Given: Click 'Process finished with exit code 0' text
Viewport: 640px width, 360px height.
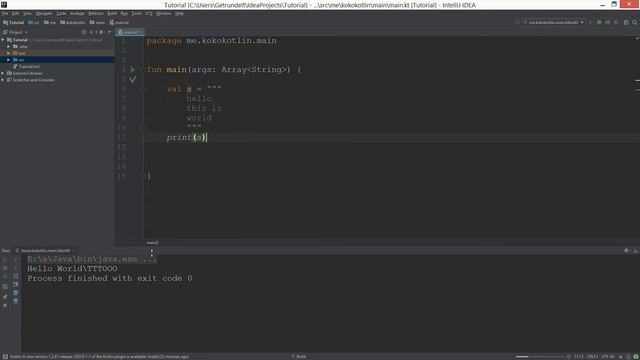Looking at the screenshot, I should point(109,278).
